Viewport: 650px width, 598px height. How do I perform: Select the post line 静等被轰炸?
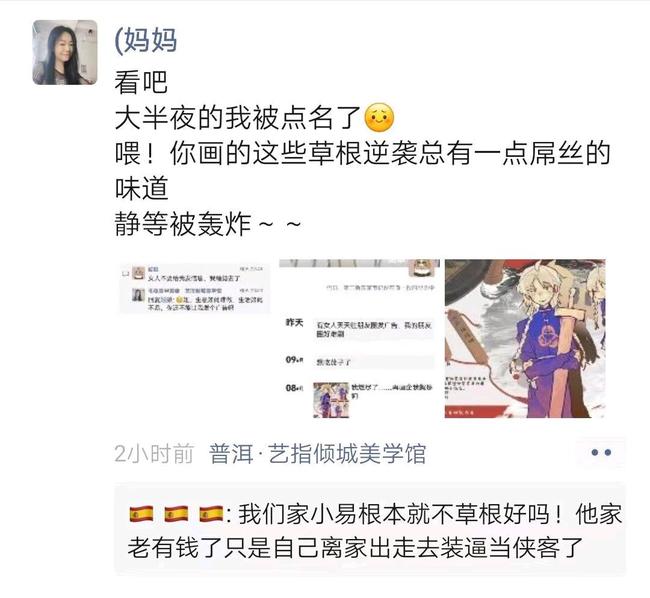pos(208,224)
